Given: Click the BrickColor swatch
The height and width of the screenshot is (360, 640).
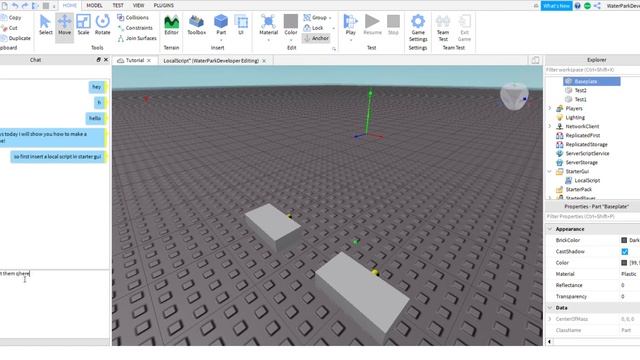Looking at the screenshot, I should (x=624, y=240).
